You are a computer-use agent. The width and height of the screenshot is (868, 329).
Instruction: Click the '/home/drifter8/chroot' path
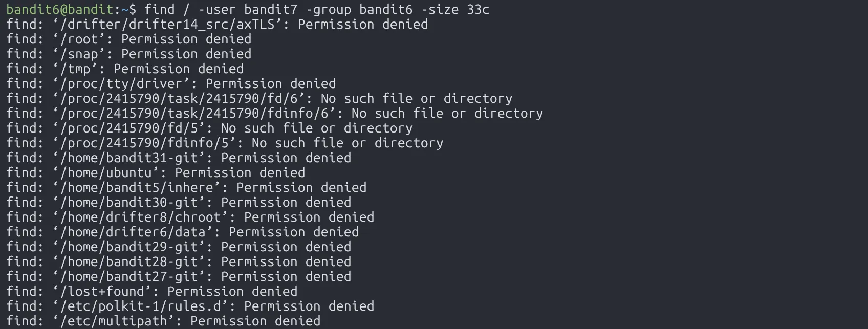point(144,217)
